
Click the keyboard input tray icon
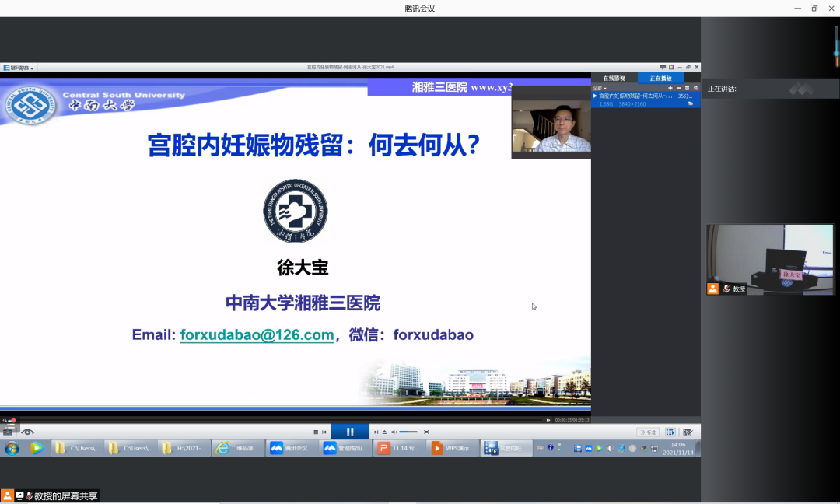click(x=541, y=448)
